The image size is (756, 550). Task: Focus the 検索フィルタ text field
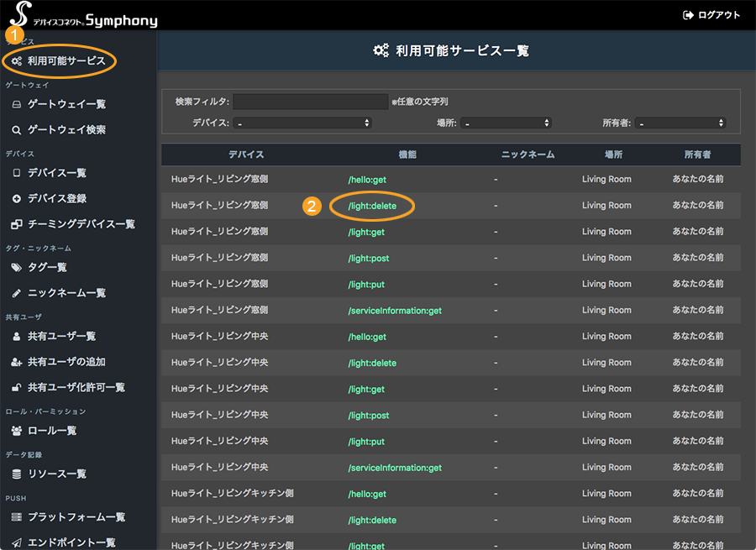pos(311,102)
